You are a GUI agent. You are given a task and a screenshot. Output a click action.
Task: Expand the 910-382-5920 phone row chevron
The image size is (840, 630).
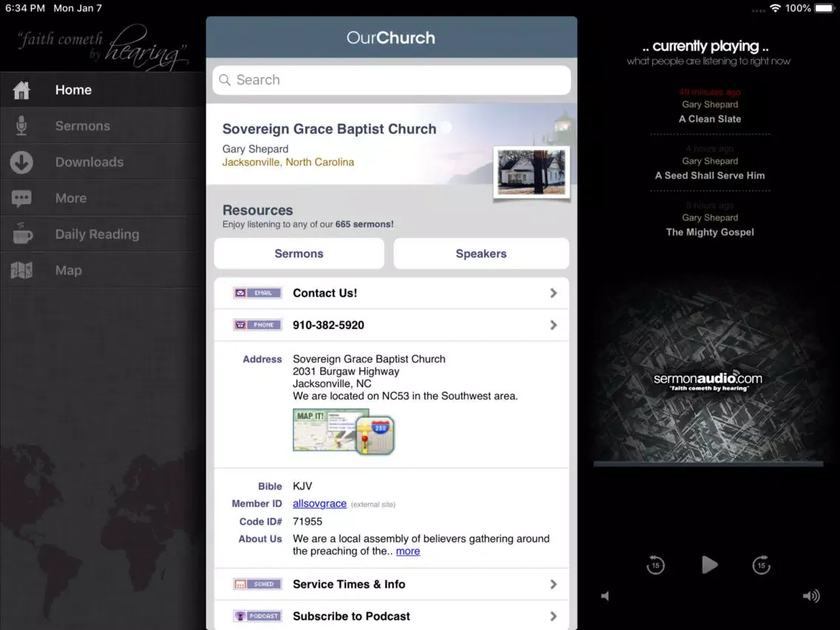click(553, 325)
